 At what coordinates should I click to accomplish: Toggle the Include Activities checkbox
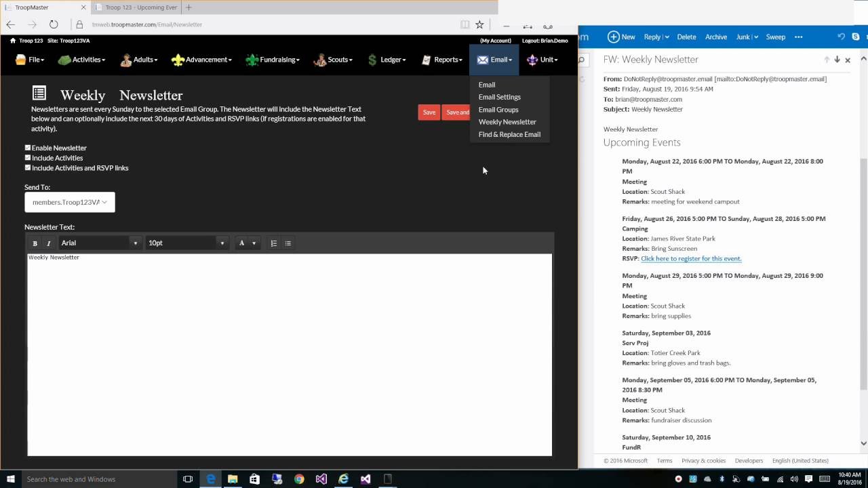pos(28,158)
